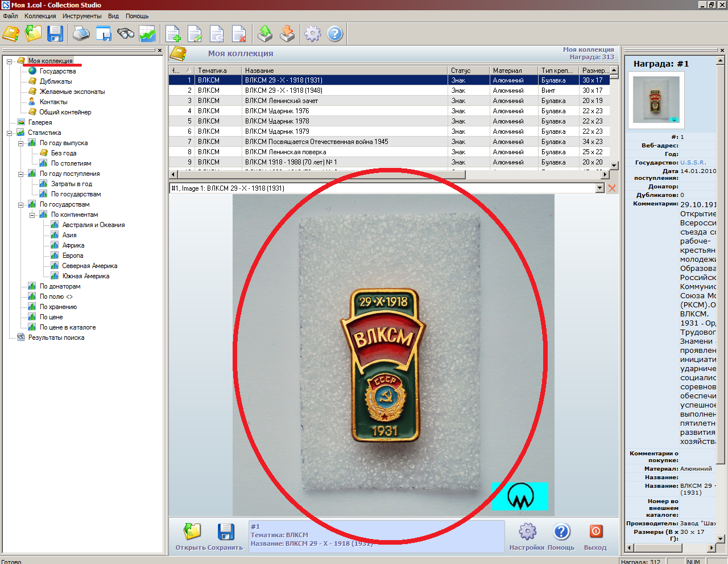Select the Европа statistics node
The height and width of the screenshot is (564, 728).
[x=73, y=256]
